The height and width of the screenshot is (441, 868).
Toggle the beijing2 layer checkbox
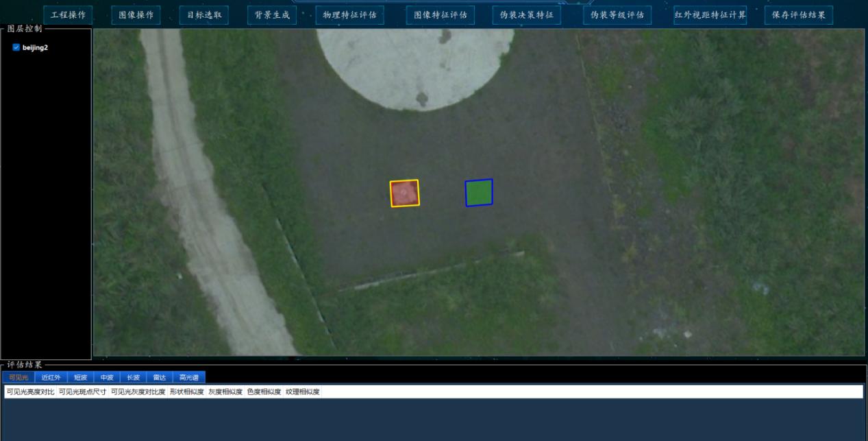16,47
